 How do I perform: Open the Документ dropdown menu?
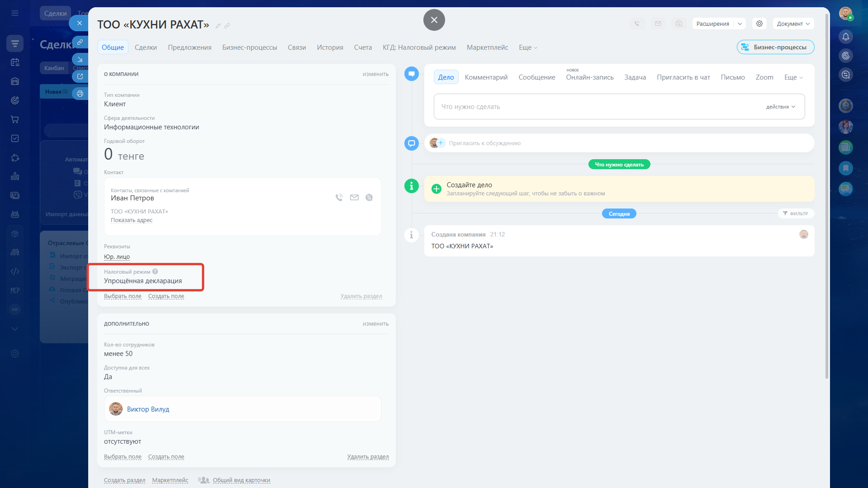(793, 24)
